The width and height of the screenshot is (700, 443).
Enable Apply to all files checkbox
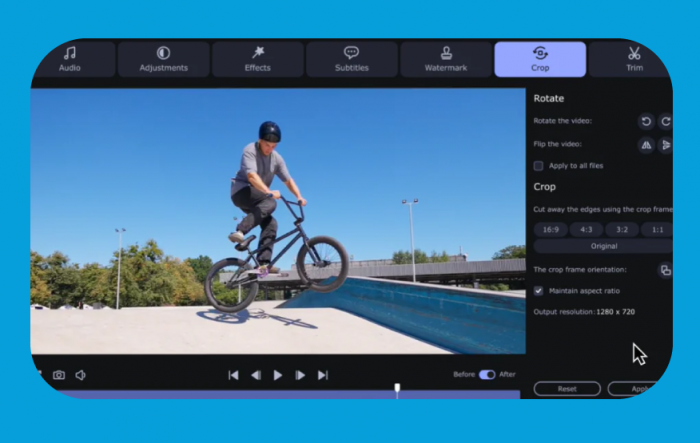538,166
